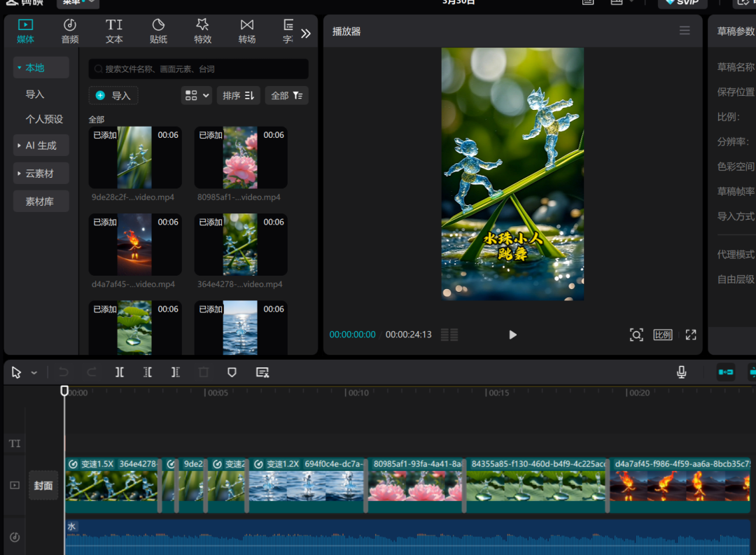This screenshot has width=756, height=555.
Task: Click the timeline playhead handle
Action: pyautogui.click(x=64, y=391)
